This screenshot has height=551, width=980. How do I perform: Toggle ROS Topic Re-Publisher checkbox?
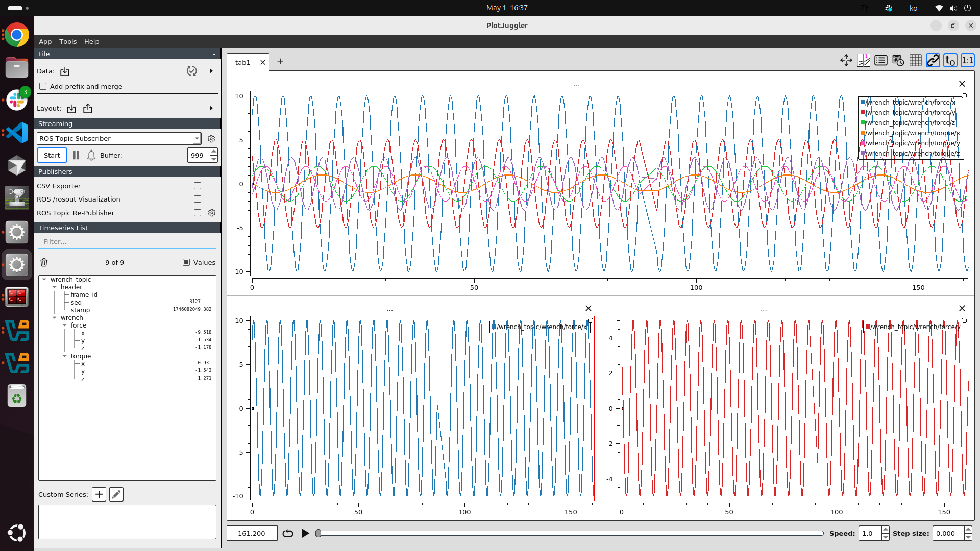coord(198,213)
